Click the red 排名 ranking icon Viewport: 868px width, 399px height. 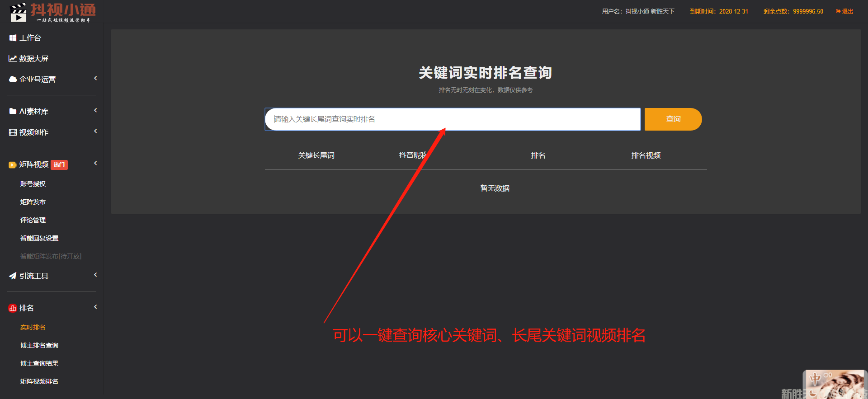(13, 308)
